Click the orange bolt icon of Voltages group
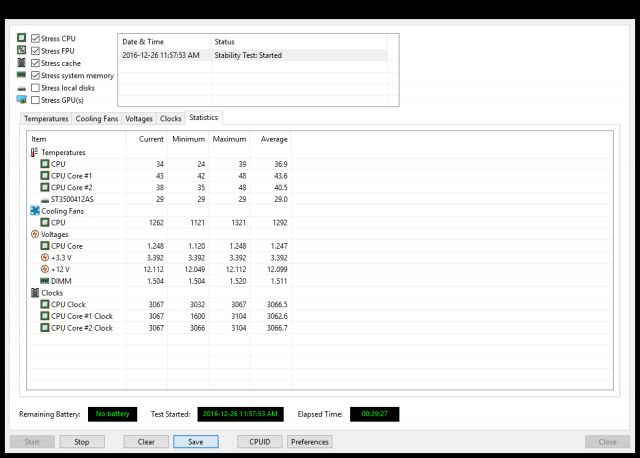This screenshot has height=458, width=640. [x=35, y=234]
